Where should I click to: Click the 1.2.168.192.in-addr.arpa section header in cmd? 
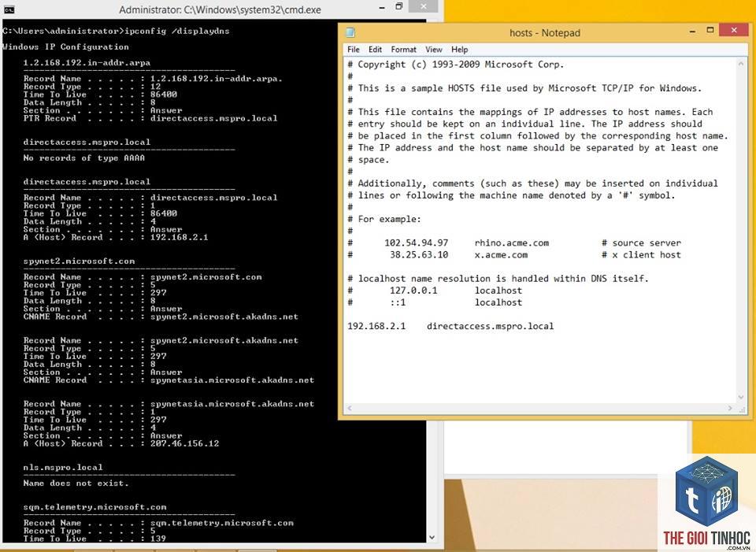(87, 63)
